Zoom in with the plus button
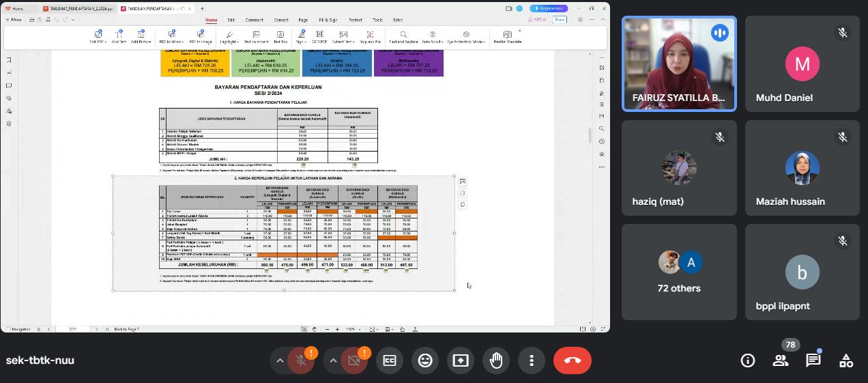 337,329
